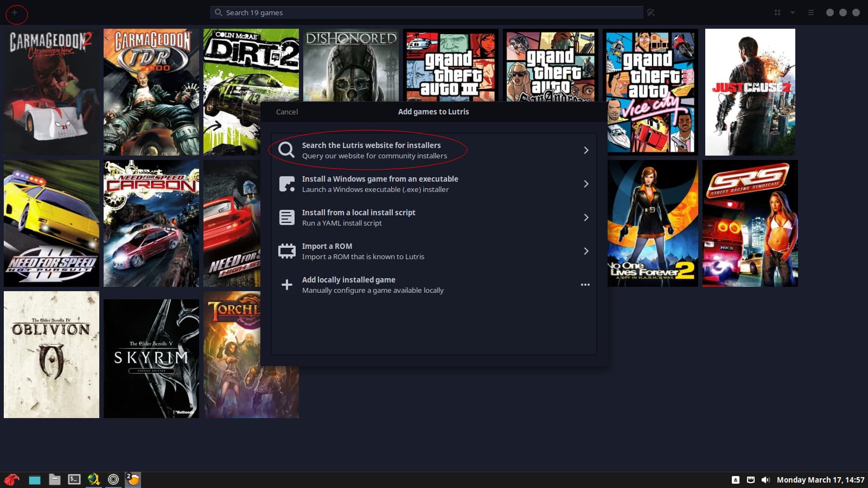Viewport: 868px width, 488px height.
Task: Select Grand Theft Auto San Andreas cover
Action: point(551,65)
